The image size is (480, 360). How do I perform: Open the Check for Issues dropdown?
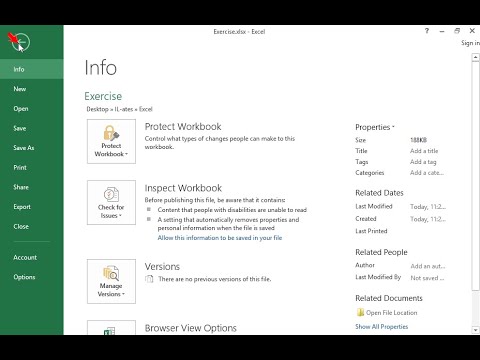point(111,202)
